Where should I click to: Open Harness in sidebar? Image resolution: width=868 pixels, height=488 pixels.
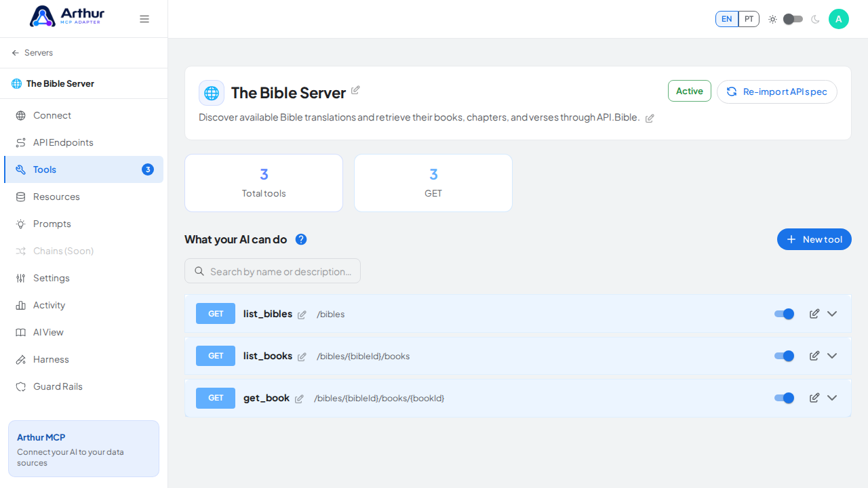(x=83, y=359)
